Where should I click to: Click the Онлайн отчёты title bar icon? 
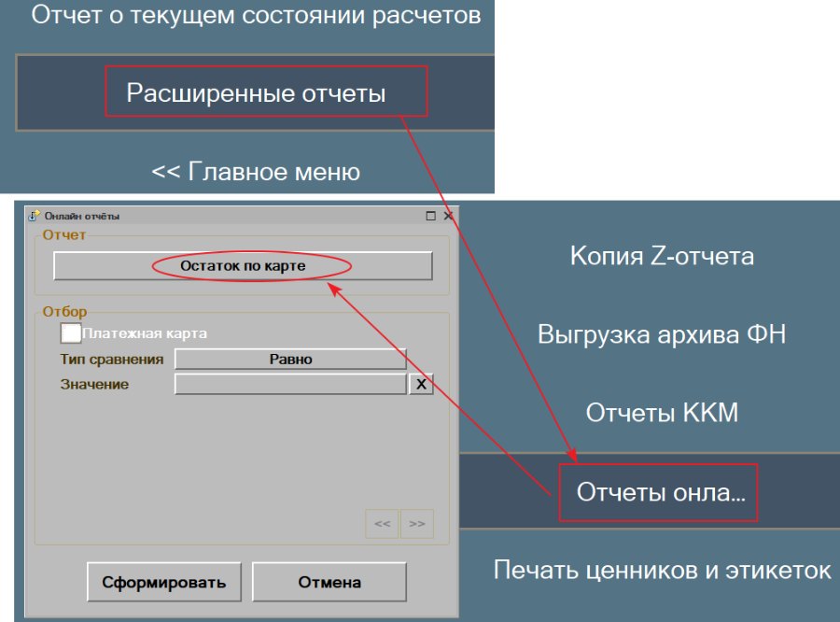click(34, 216)
